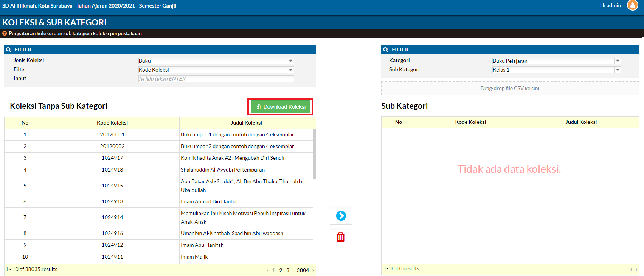644x276 pixels.
Task: Click the 1 - 10 of 38035 results text
Action: point(31,269)
